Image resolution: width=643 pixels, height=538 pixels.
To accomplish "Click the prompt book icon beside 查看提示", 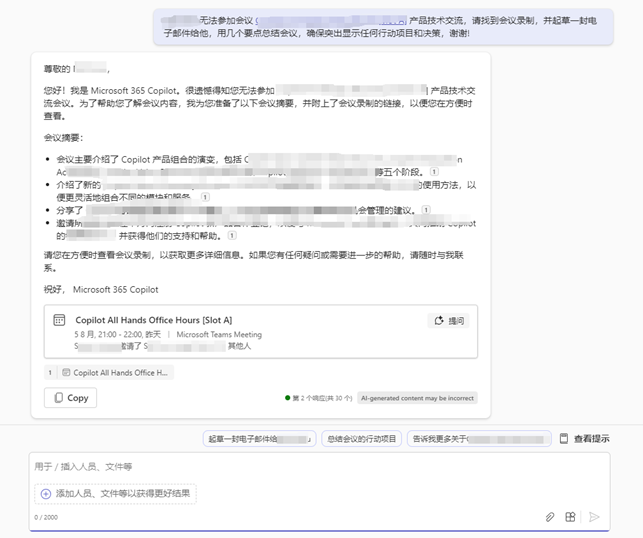I will click(x=564, y=439).
